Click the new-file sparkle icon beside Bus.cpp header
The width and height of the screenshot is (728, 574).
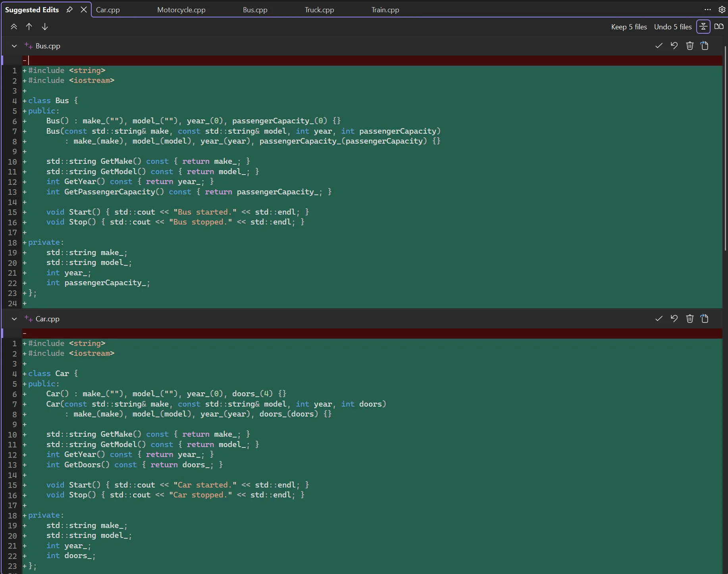coord(29,46)
